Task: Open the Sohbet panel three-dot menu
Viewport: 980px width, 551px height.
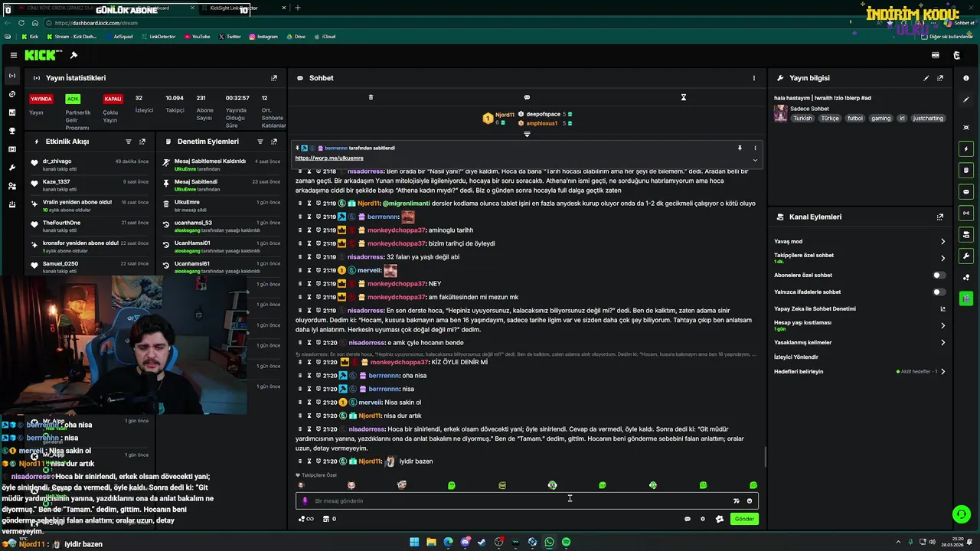Action: 754,78
